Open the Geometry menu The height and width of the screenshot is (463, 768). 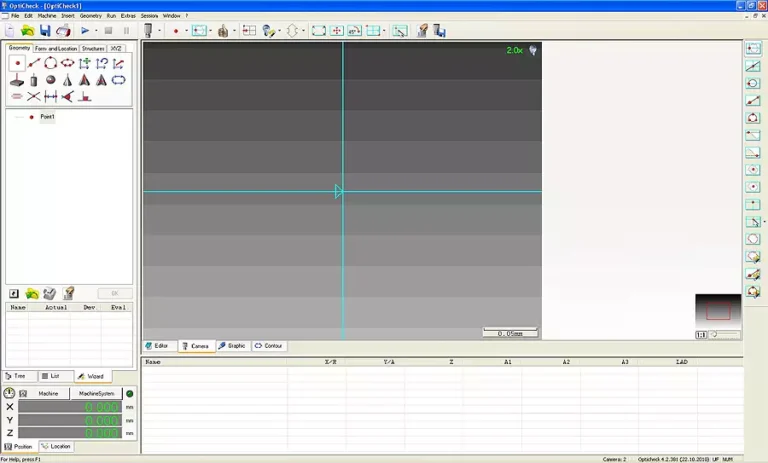90,16
